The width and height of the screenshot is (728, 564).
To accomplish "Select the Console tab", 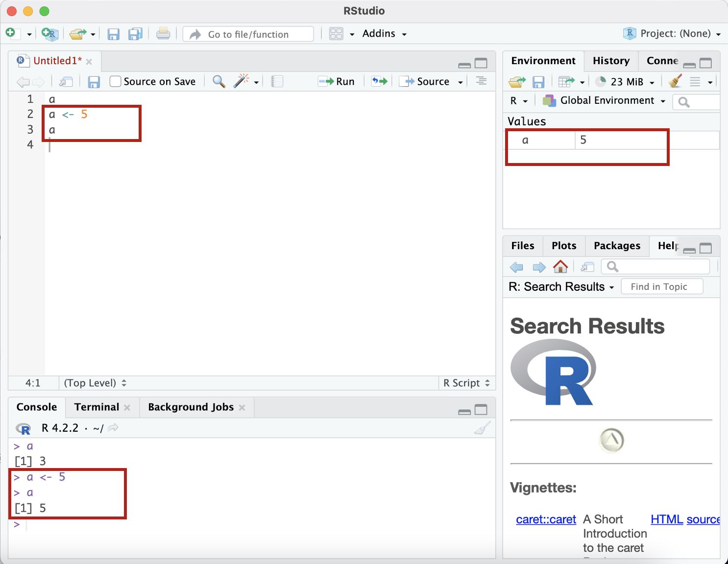I will (37, 407).
